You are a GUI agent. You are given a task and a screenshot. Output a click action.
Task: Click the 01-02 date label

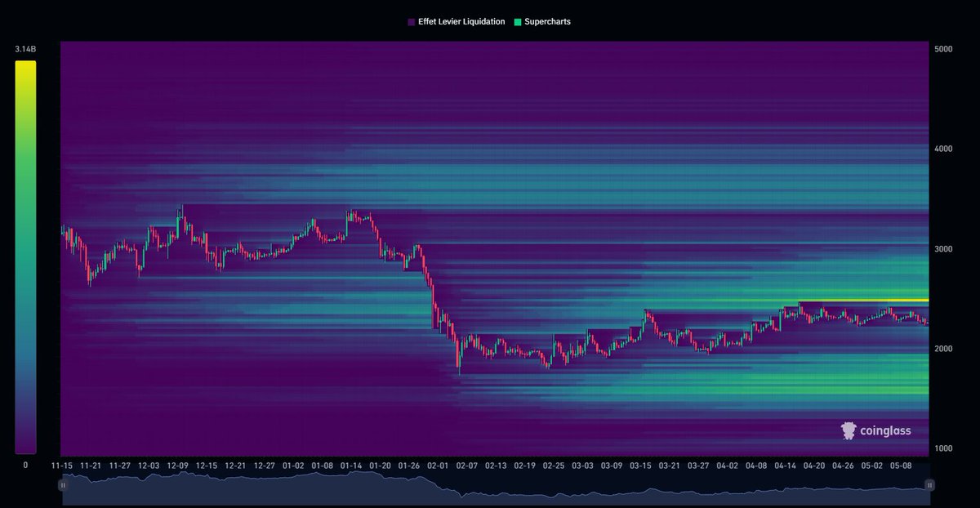[x=293, y=466]
